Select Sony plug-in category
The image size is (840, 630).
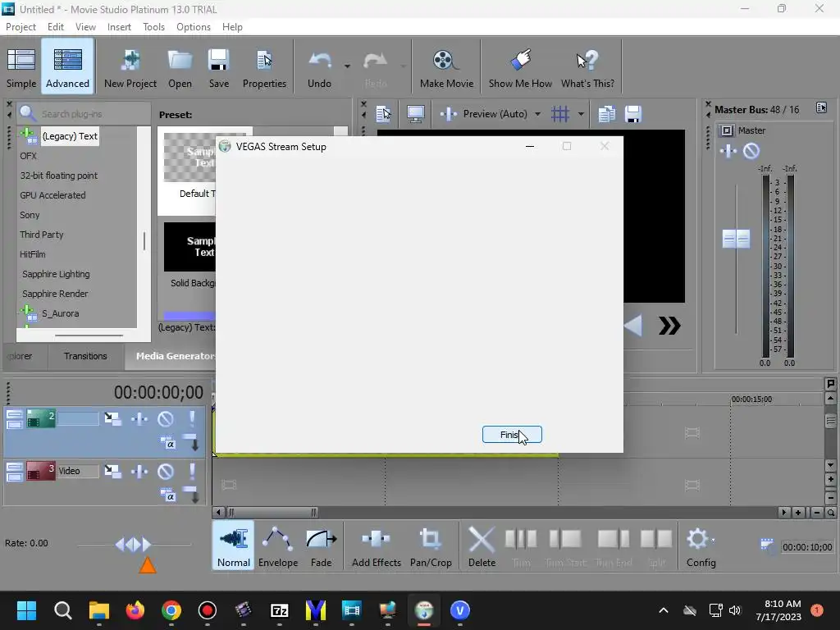click(30, 215)
